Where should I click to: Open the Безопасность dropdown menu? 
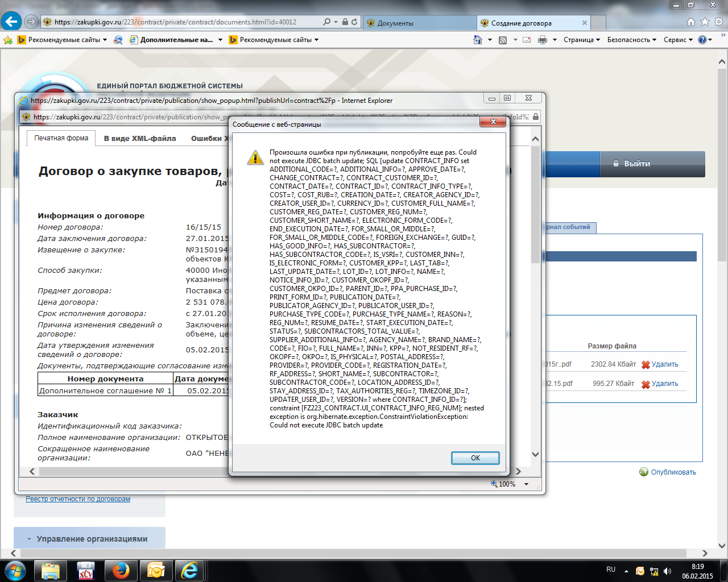631,40
